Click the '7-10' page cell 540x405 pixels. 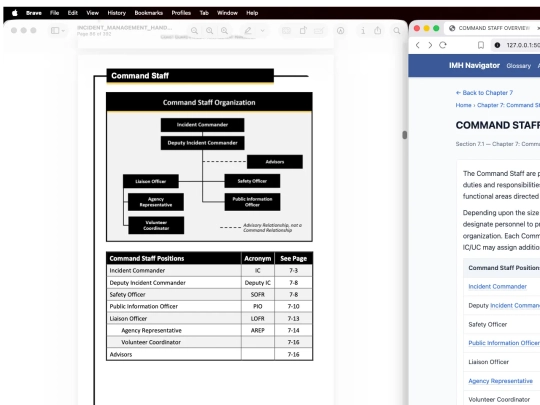click(x=293, y=306)
